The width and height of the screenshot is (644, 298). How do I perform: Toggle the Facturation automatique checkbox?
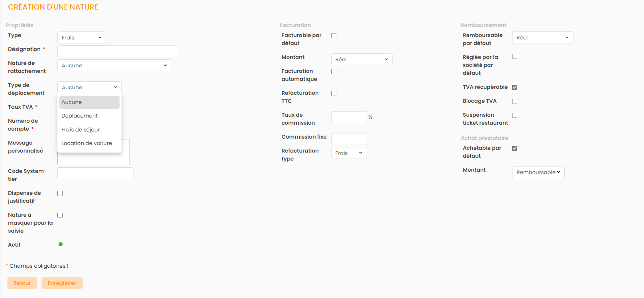[334, 71]
